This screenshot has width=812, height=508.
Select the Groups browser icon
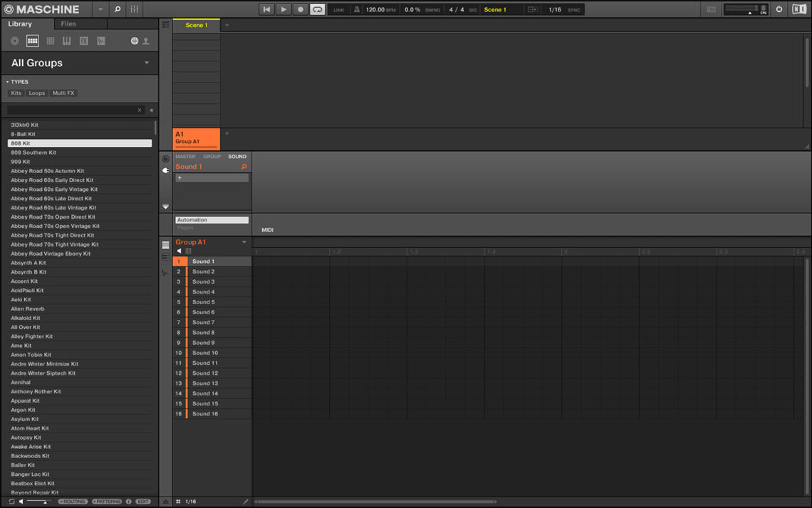coord(32,41)
